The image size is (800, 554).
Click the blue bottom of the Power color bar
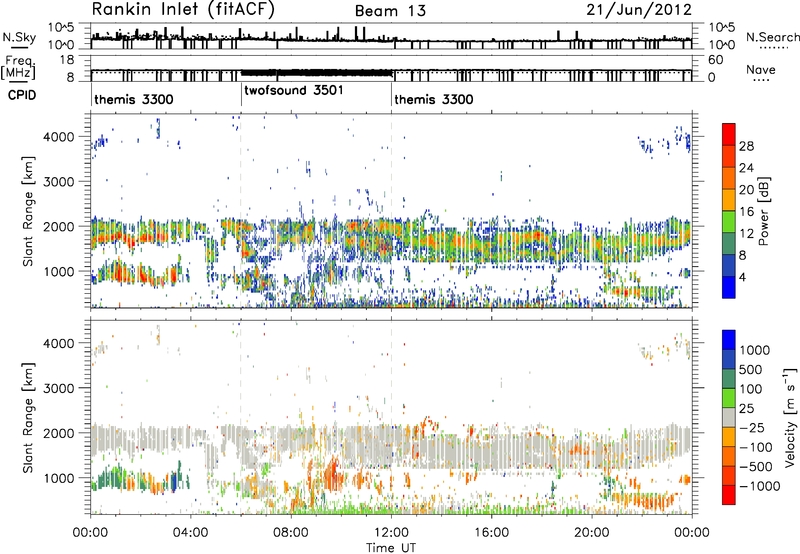pyautogui.click(x=729, y=287)
